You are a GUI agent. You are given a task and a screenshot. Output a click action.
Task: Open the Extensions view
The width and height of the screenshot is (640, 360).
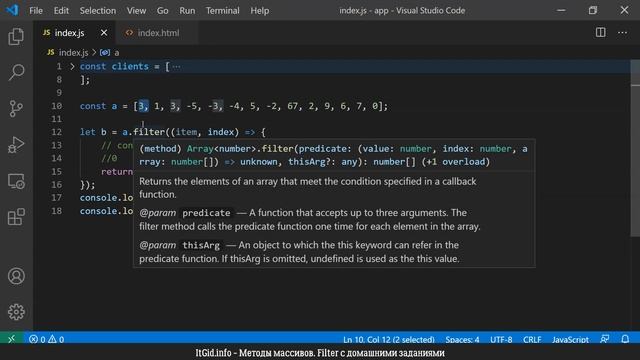click(x=16, y=217)
